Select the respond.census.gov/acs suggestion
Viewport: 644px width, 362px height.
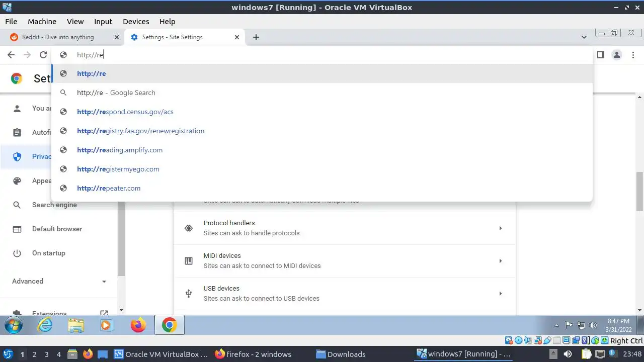click(322, 112)
